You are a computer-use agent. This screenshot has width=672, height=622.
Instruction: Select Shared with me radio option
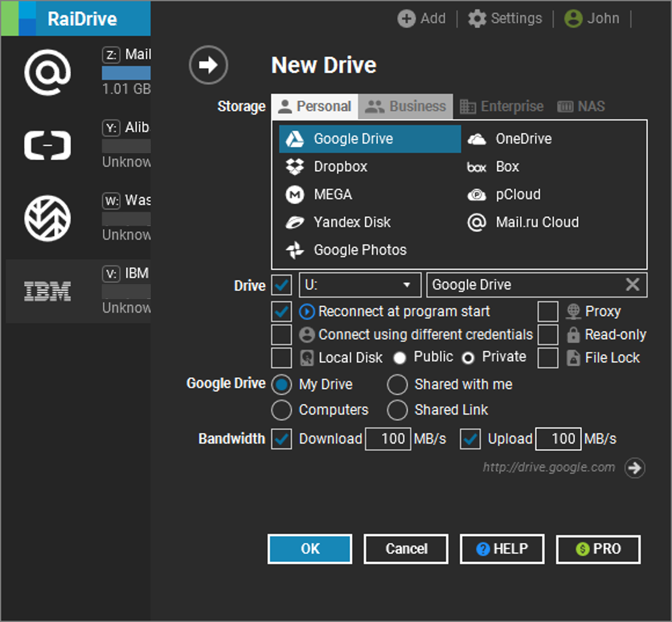(x=397, y=385)
